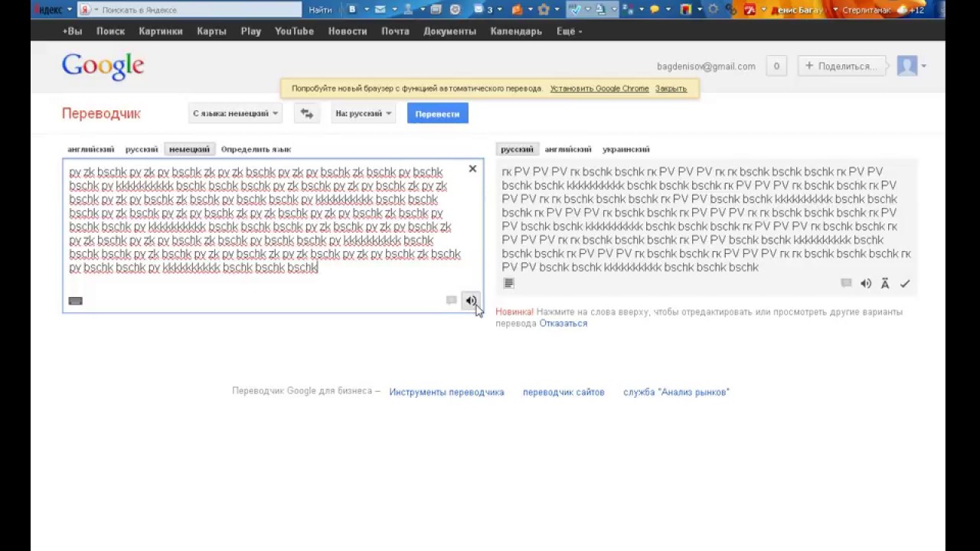Open the notifications counter showing 0
The width and height of the screenshot is (980, 551).
coord(776,66)
